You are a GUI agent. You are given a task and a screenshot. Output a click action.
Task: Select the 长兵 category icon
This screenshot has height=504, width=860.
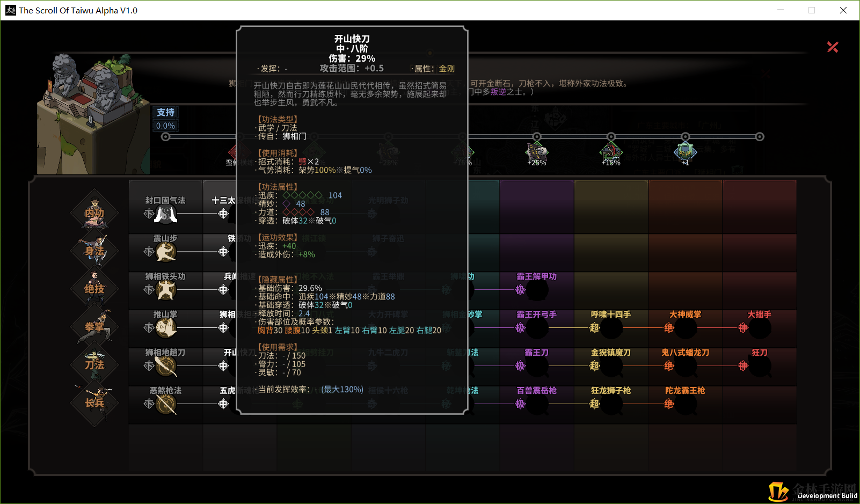pos(94,403)
